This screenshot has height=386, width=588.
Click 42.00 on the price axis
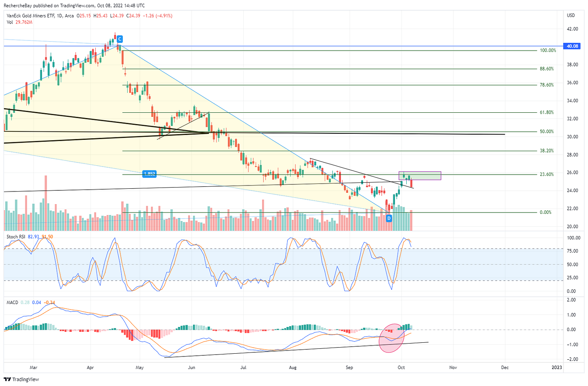(x=572, y=29)
